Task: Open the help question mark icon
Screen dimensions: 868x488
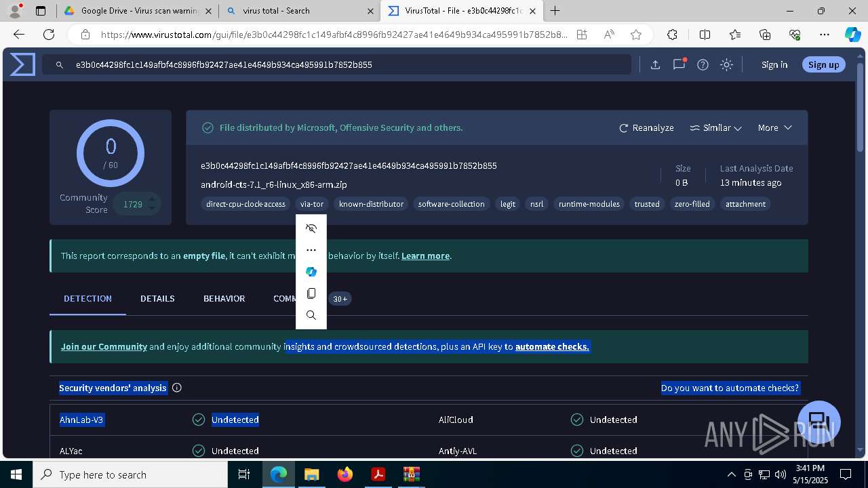Action: (703, 64)
